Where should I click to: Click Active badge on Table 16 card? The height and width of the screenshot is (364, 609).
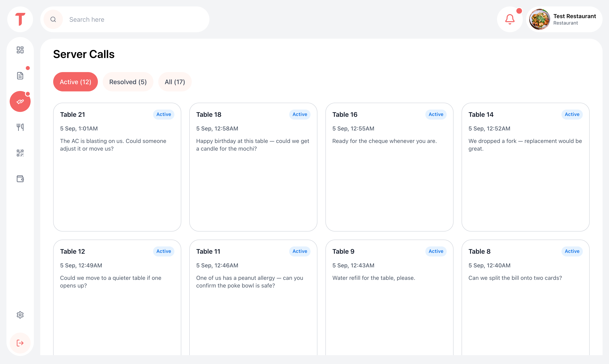point(436,115)
